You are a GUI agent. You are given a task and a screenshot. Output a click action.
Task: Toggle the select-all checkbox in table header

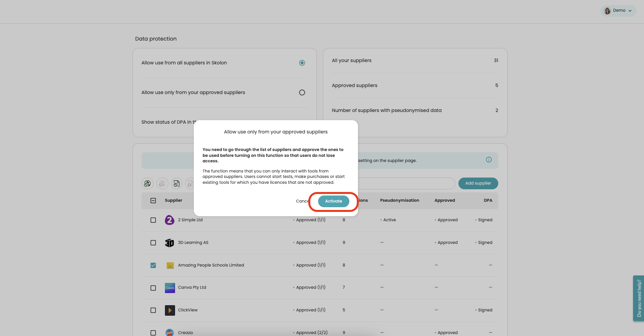tap(153, 201)
